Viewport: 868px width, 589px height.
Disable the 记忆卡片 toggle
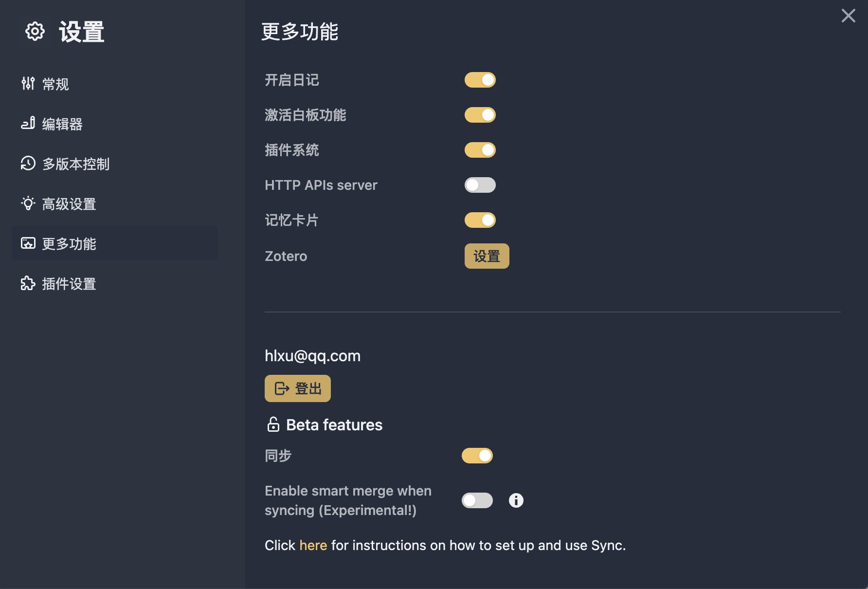pyautogui.click(x=480, y=220)
